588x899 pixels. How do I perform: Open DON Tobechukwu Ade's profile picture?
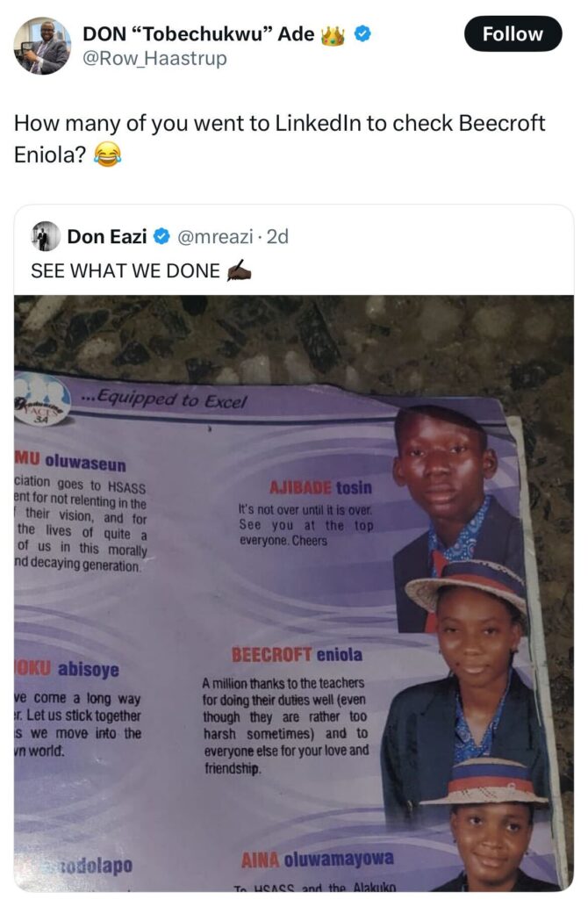(42, 46)
